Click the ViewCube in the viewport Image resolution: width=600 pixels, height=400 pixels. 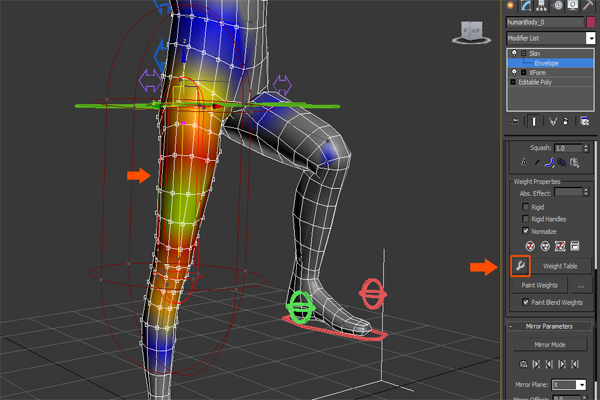(x=471, y=32)
